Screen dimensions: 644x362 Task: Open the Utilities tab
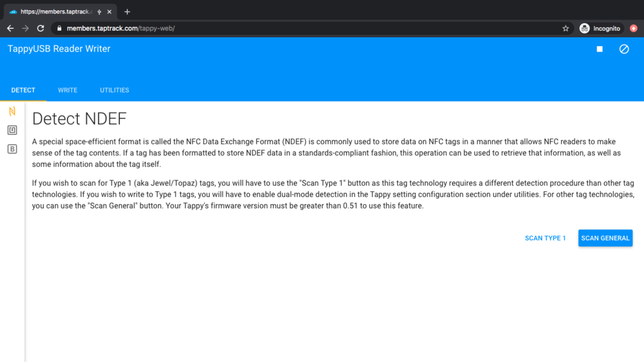pyautogui.click(x=115, y=90)
